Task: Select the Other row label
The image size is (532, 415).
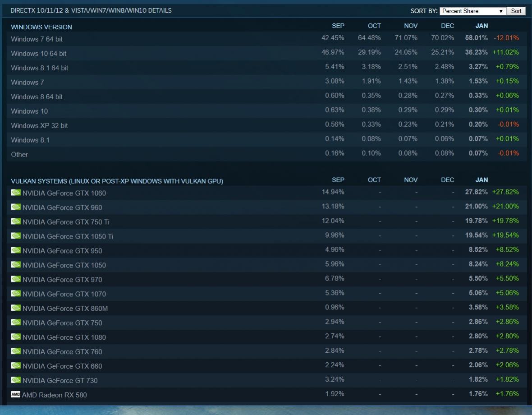Action: pos(19,154)
